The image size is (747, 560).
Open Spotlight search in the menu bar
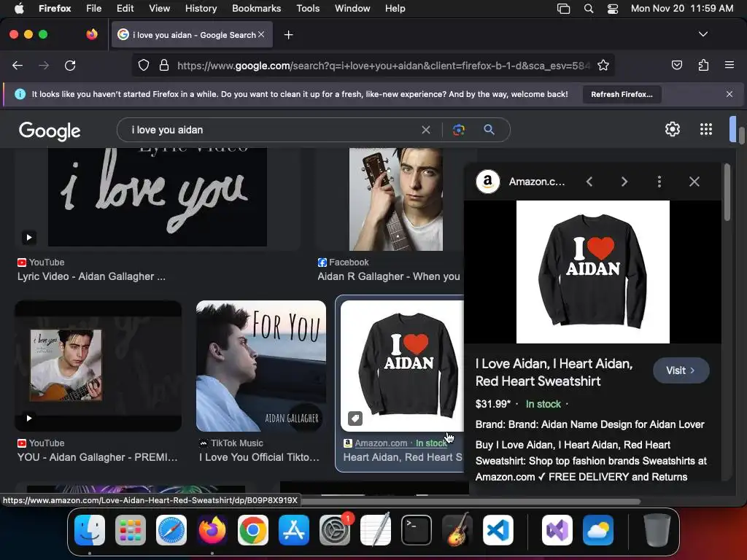589,8
